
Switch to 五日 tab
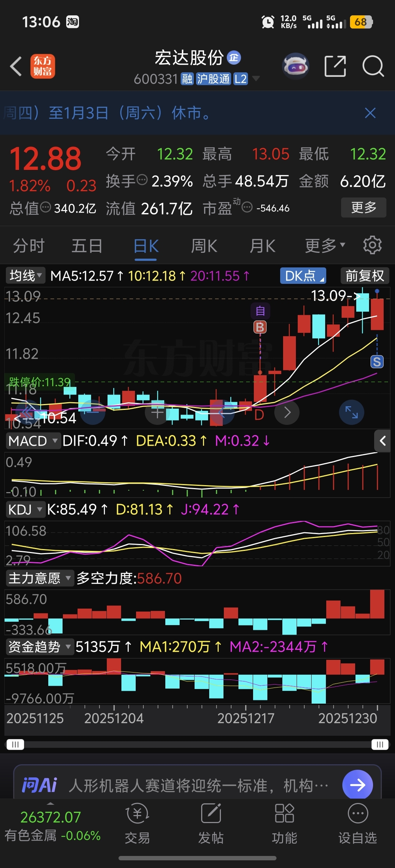tap(87, 246)
